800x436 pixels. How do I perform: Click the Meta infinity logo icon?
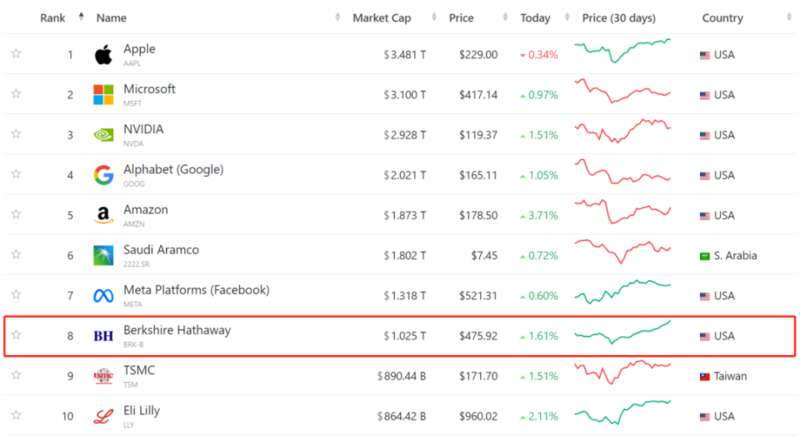tap(104, 295)
